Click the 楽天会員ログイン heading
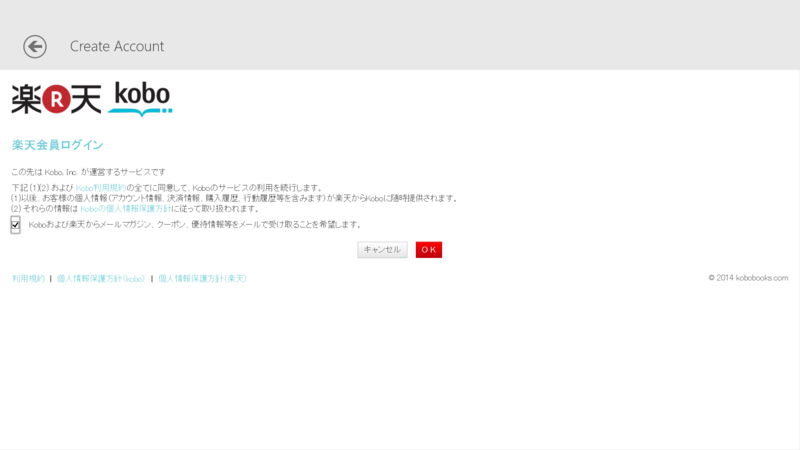 click(x=58, y=145)
